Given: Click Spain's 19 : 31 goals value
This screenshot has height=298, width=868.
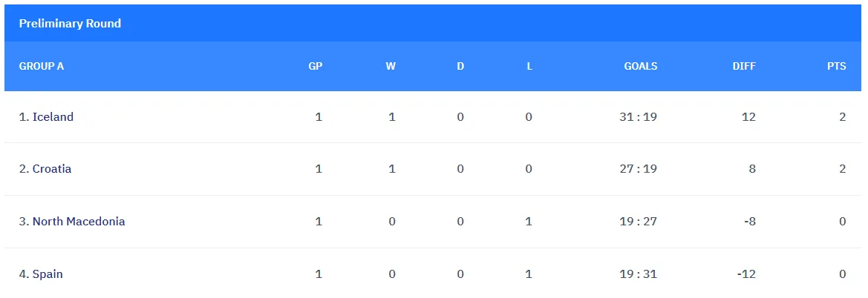Looking at the screenshot, I should 638,274.
